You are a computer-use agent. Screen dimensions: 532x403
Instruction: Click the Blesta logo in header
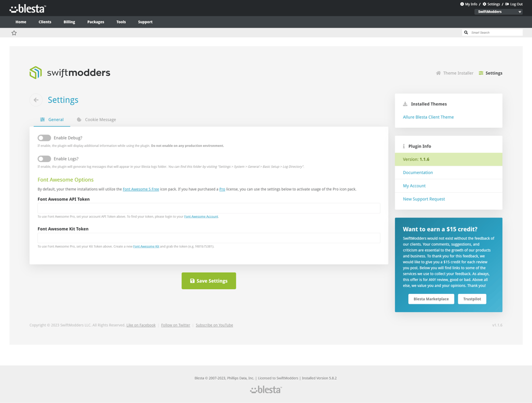[28, 8]
